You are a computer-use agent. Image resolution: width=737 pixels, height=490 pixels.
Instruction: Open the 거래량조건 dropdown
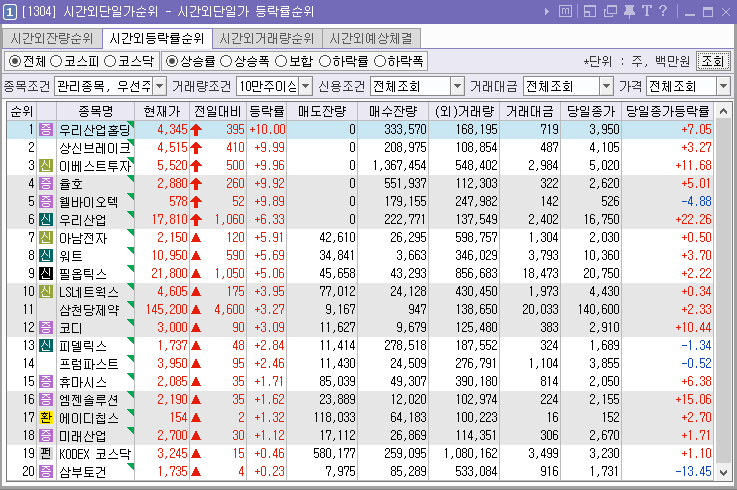click(306, 86)
